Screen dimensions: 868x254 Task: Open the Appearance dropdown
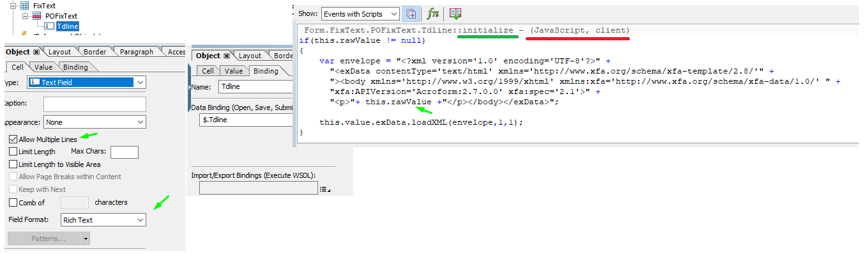[x=95, y=122]
